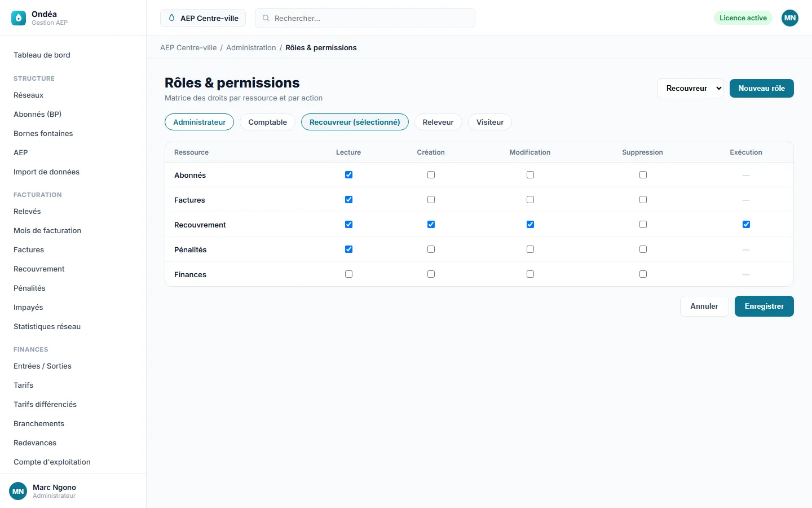
Task: Open Statistiques réseau in sidebar
Action: coord(73,326)
